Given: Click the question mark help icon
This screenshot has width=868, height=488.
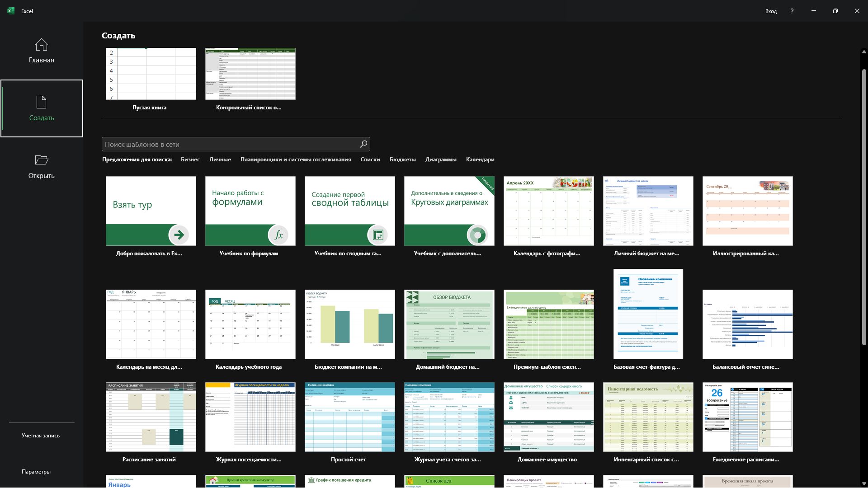Looking at the screenshot, I should pos(792,11).
